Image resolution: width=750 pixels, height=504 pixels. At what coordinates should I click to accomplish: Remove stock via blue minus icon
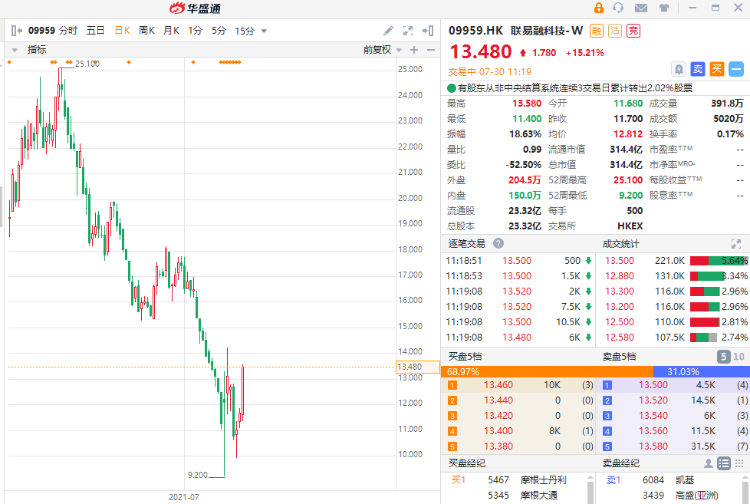tap(736, 69)
